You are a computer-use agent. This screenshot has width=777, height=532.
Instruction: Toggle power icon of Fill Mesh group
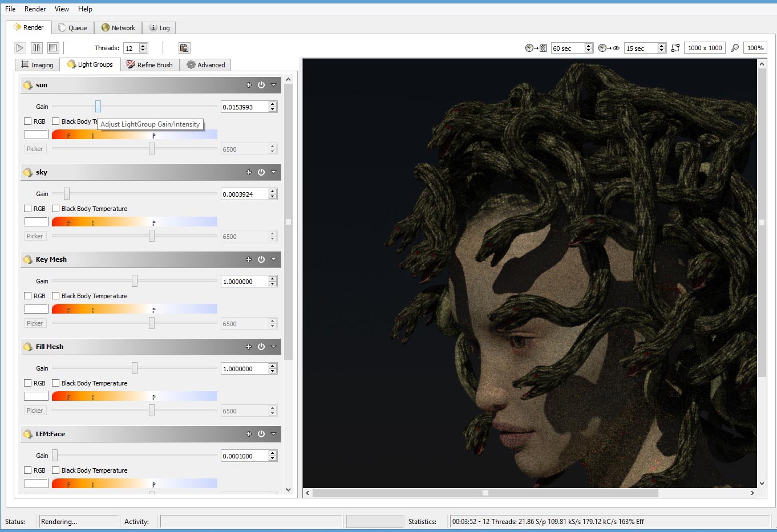tap(261, 347)
